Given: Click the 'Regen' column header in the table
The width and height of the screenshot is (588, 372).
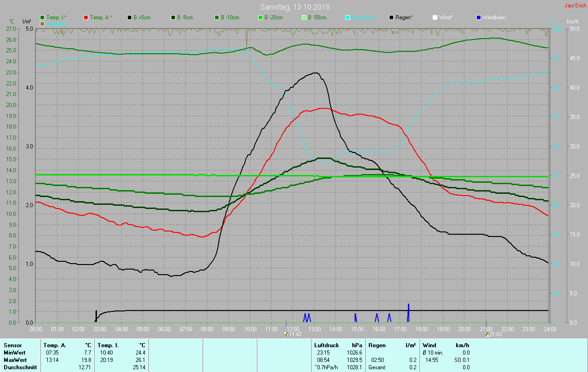Looking at the screenshot, I should tap(377, 345).
